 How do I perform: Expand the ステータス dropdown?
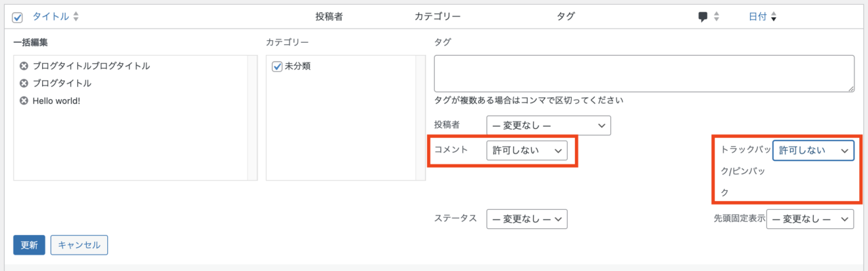click(527, 219)
